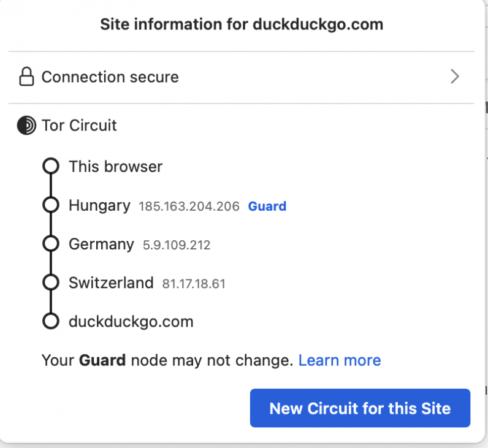
Task: Click the Switzerland relay node circle
Action: click(51, 282)
